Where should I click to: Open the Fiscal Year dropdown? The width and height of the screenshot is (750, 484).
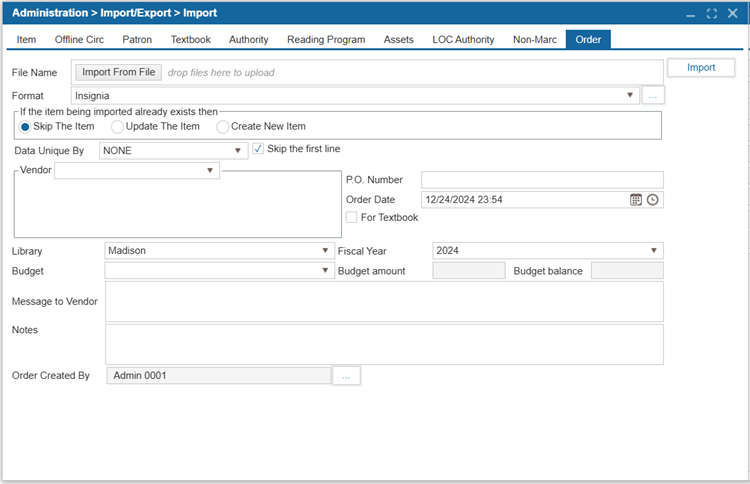654,251
